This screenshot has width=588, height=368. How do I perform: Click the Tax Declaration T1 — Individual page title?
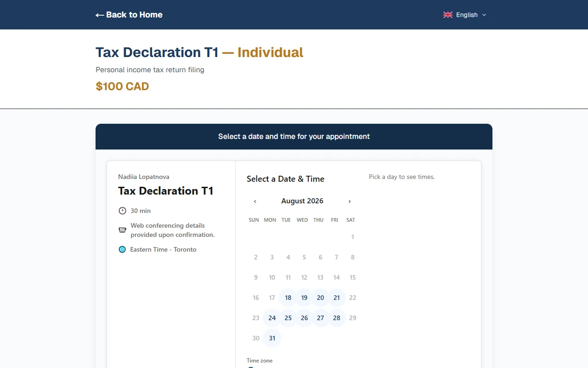[199, 52]
